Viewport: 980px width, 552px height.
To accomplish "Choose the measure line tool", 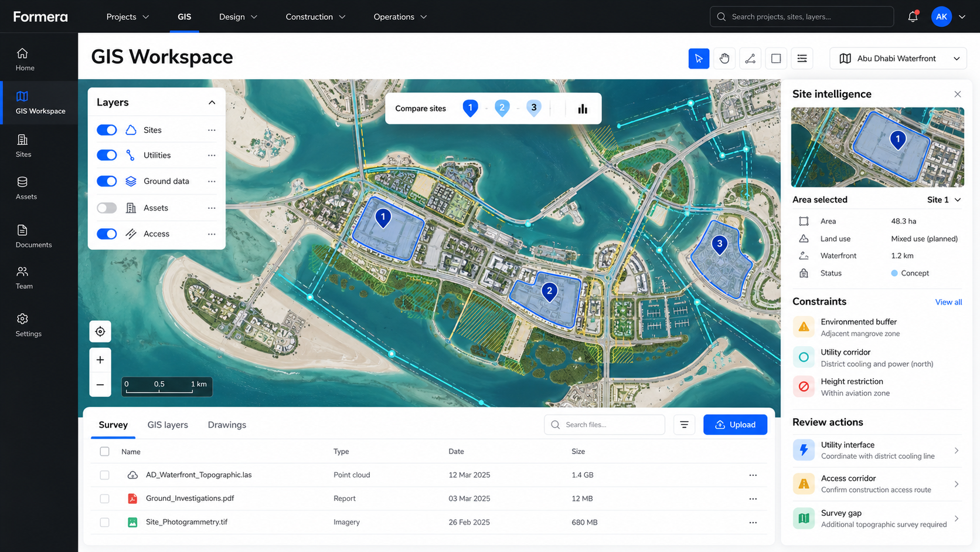I will (750, 59).
